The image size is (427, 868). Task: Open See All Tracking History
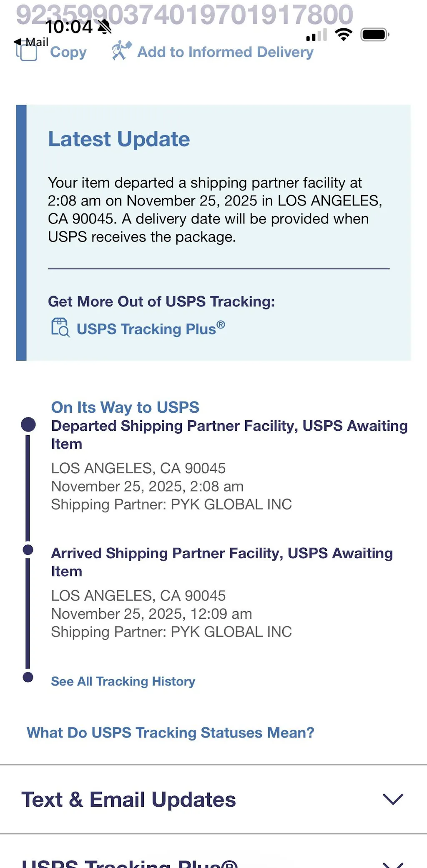click(123, 681)
